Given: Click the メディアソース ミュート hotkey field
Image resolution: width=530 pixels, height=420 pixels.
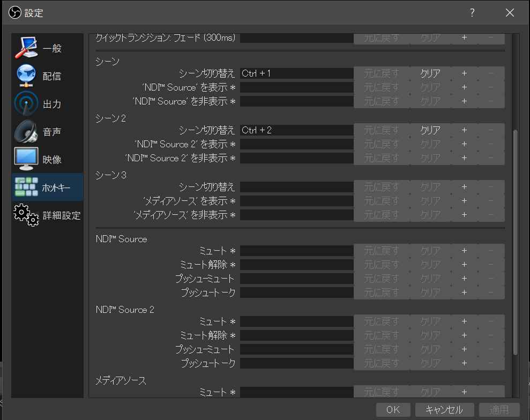Looking at the screenshot, I should click(297, 392).
